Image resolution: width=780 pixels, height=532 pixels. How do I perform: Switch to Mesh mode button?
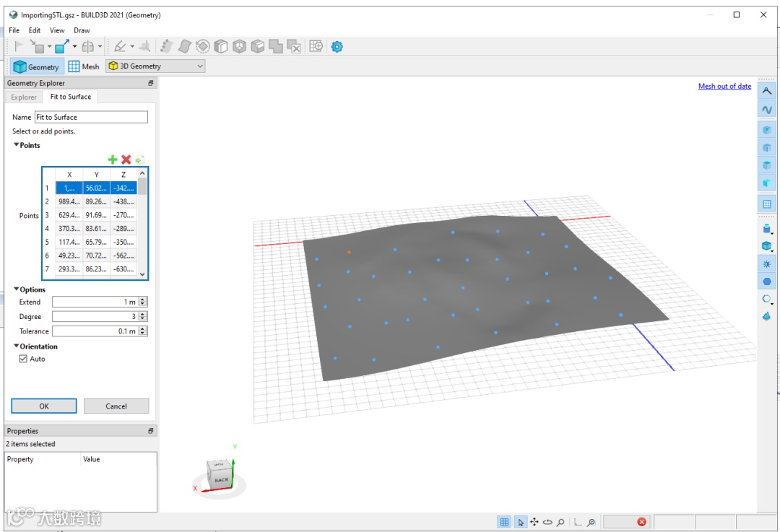click(x=84, y=66)
